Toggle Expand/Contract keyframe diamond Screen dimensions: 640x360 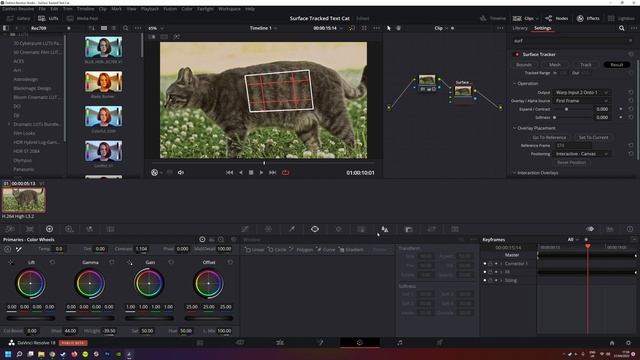[621, 109]
